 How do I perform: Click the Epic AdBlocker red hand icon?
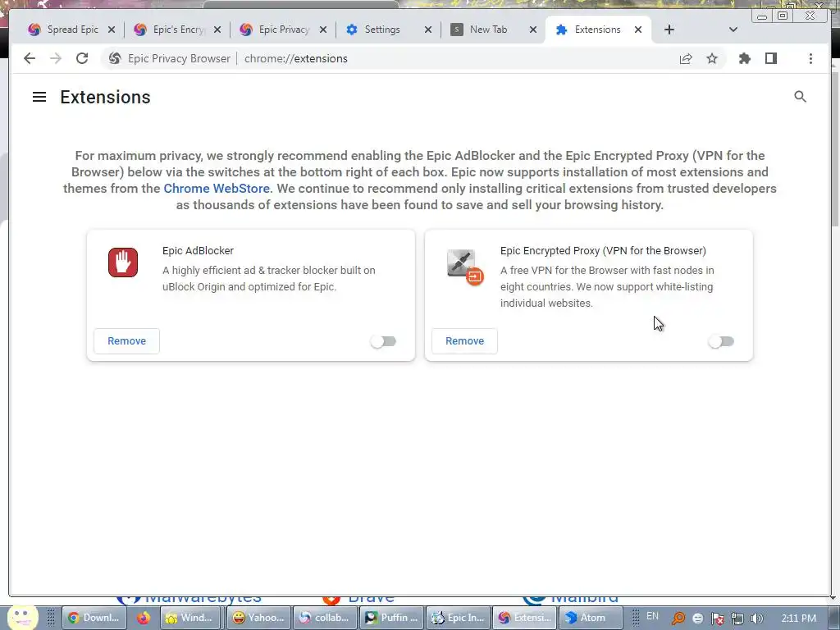(x=123, y=262)
